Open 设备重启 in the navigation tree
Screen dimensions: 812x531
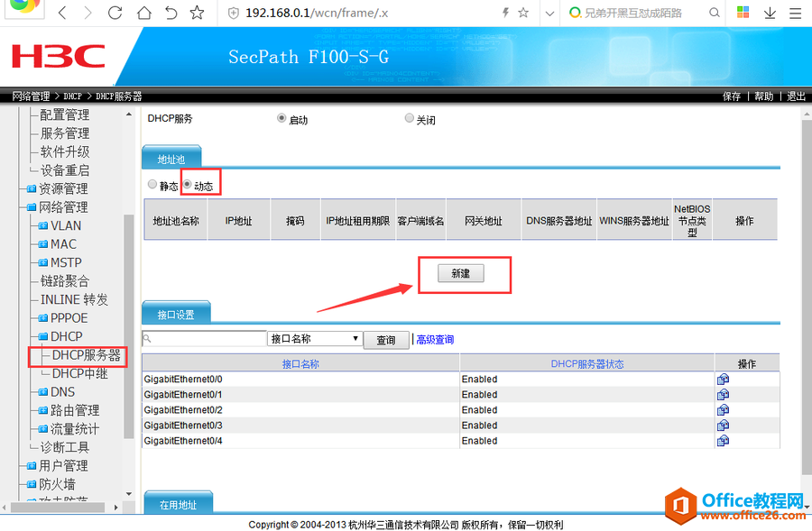[x=65, y=170]
